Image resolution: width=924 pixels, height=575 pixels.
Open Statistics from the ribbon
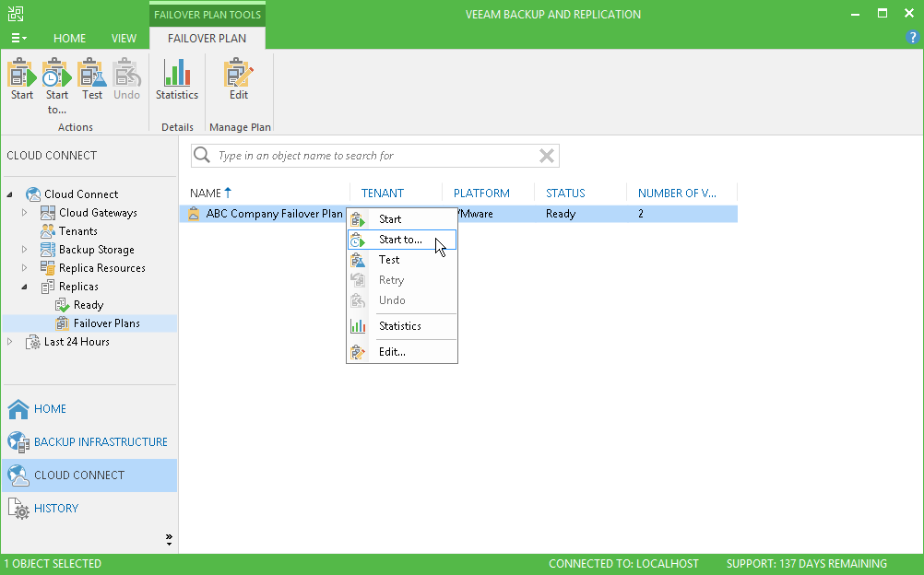tap(177, 73)
